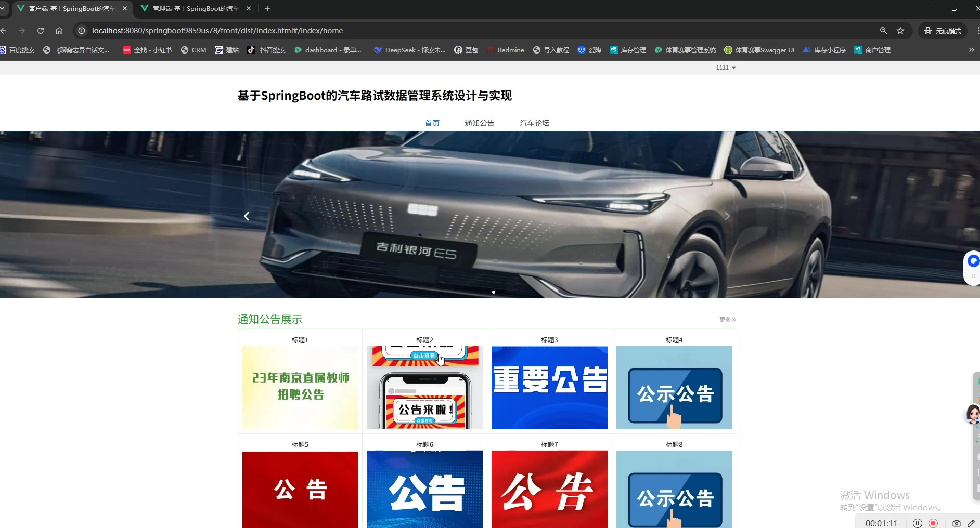Open the 标题4 公示公告 thumbnail
This screenshot has width=980, height=528.
coord(674,388)
